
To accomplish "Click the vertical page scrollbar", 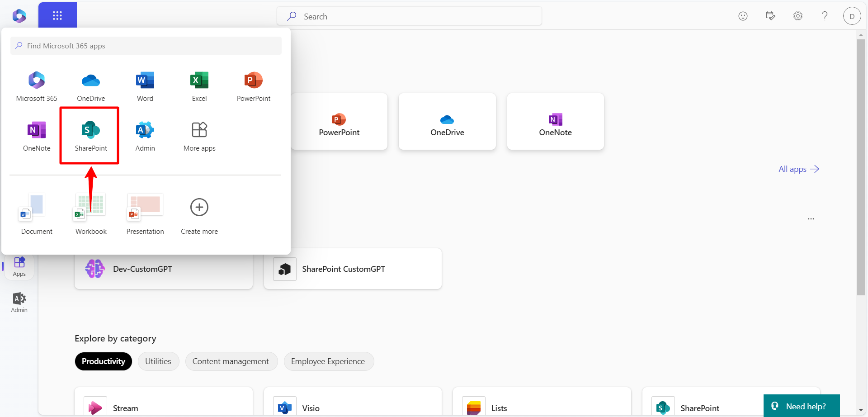I will (861, 167).
